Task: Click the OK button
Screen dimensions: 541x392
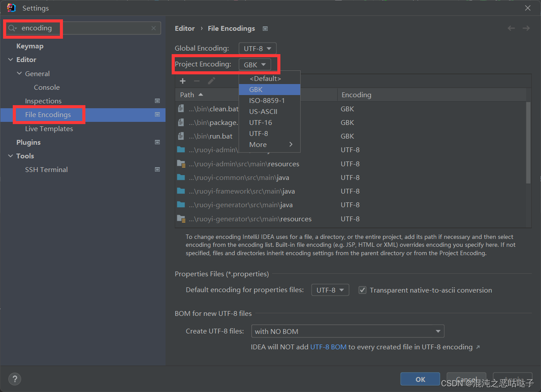Action: [420, 379]
